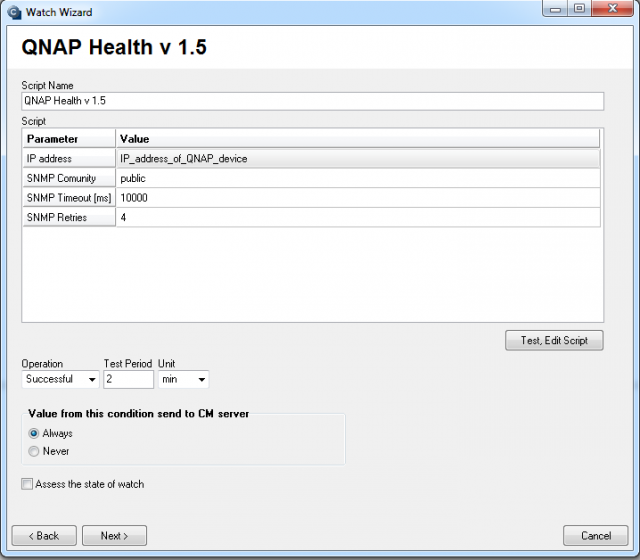640x560 pixels.
Task: Open the Unit dropdown showing min
Action: point(183,379)
